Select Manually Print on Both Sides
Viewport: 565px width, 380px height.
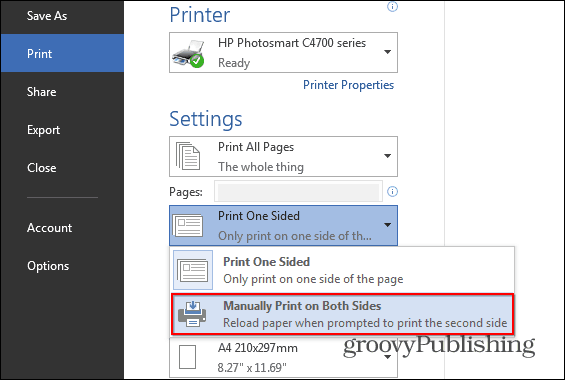pyautogui.click(x=342, y=314)
